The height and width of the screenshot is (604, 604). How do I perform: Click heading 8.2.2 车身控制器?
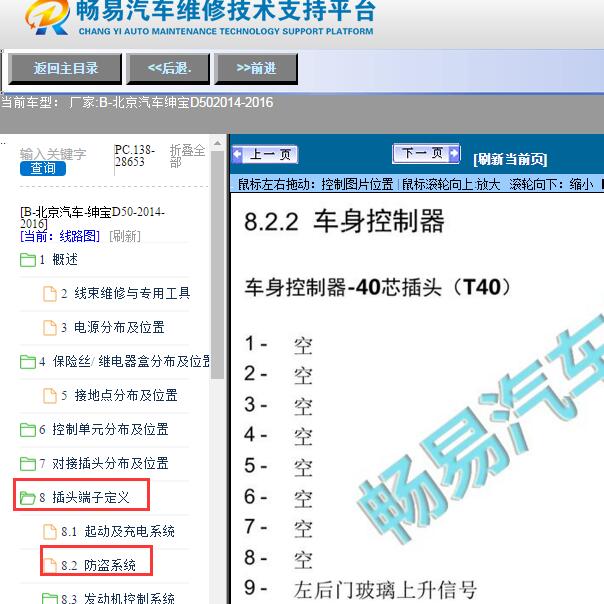pos(344,221)
